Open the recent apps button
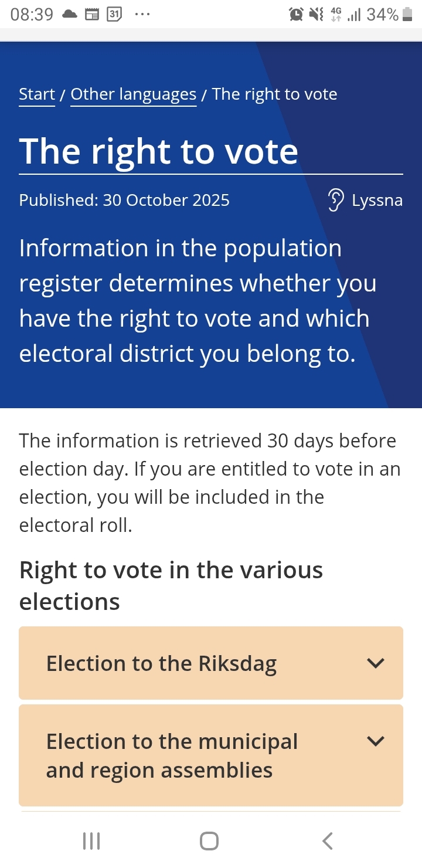The height and width of the screenshot is (868, 422). [91, 841]
